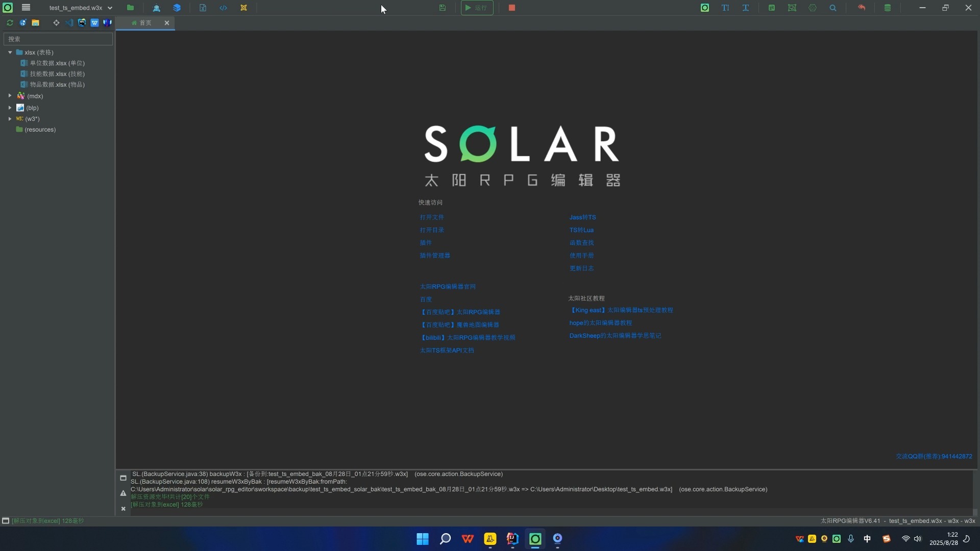Click the robot character toolbar icon
The height and width of the screenshot is (551, 980).
(157, 8)
